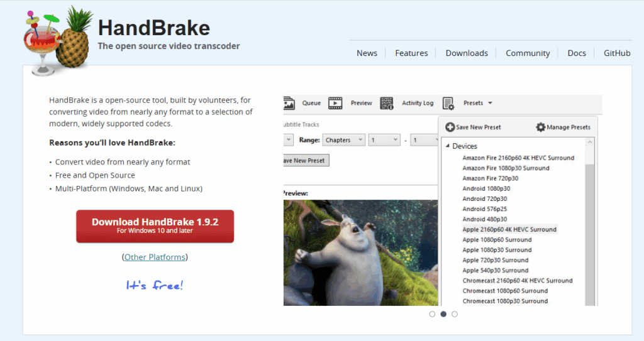Click Save New Preset text in presets panel

point(479,127)
